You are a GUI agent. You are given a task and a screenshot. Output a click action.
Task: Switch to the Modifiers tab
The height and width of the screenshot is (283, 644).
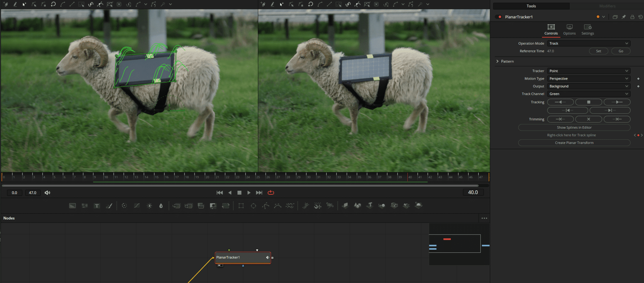(607, 6)
